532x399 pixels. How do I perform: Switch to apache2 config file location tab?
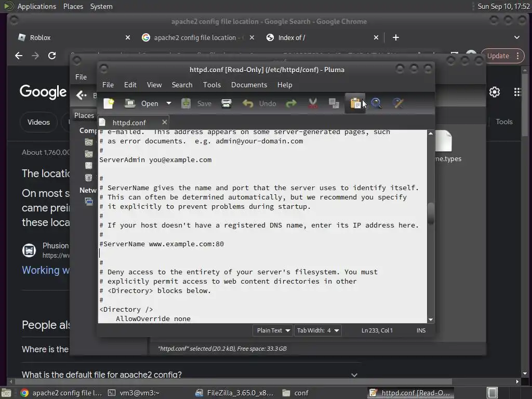coord(197,37)
